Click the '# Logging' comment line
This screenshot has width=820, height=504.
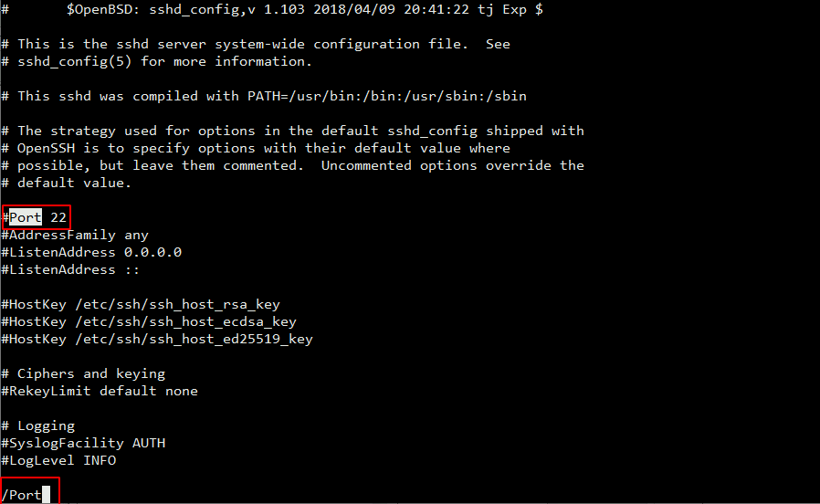pos(38,425)
